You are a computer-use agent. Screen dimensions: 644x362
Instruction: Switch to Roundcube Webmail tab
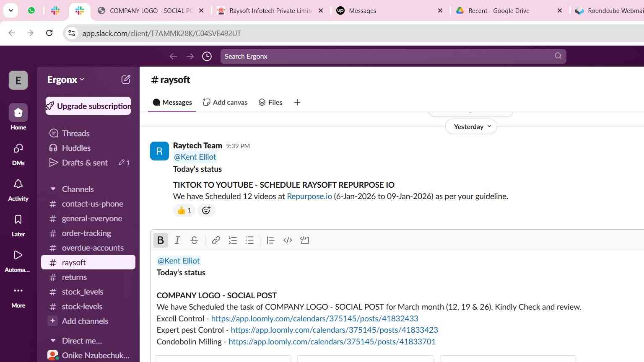point(608,10)
